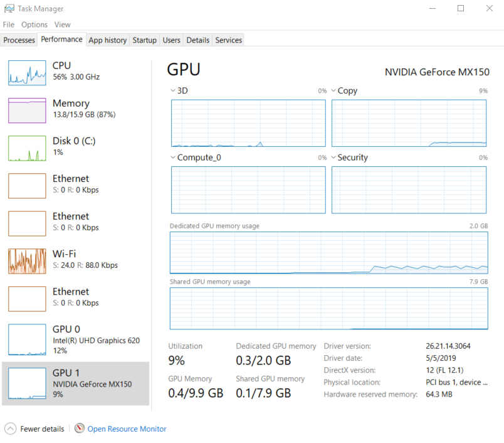
Task: Select the Disk 0 (C:) graph thumbnail
Action: click(x=27, y=148)
